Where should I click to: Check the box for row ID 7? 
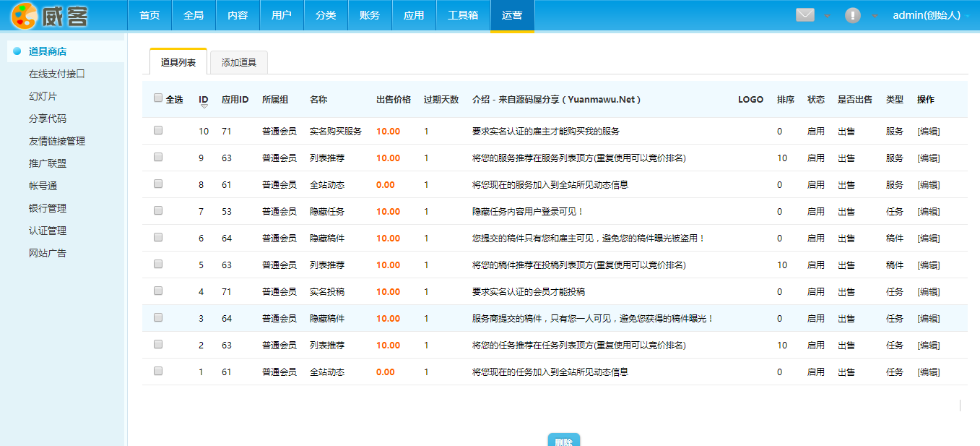158,210
